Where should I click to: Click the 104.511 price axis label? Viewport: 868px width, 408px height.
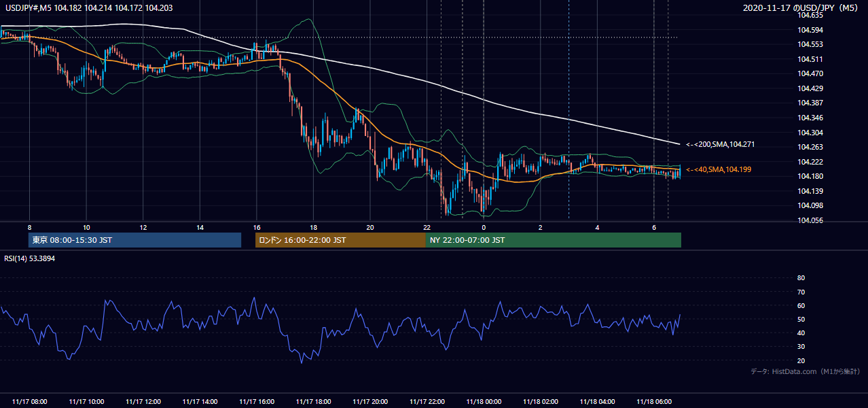(811, 59)
